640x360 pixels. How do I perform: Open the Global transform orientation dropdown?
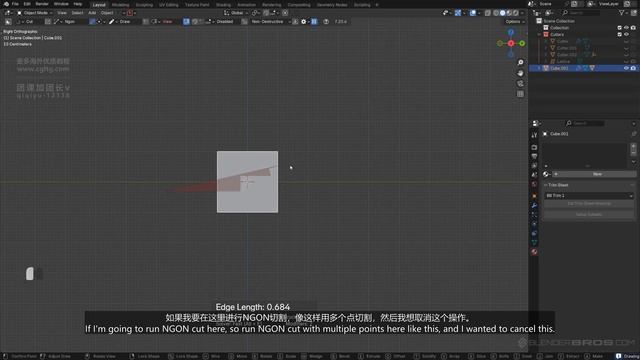pos(236,13)
